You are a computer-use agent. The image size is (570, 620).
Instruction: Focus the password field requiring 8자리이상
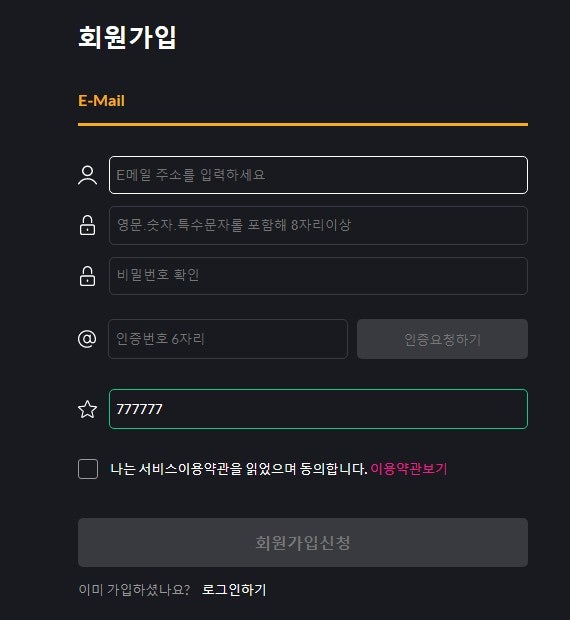pos(318,225)
